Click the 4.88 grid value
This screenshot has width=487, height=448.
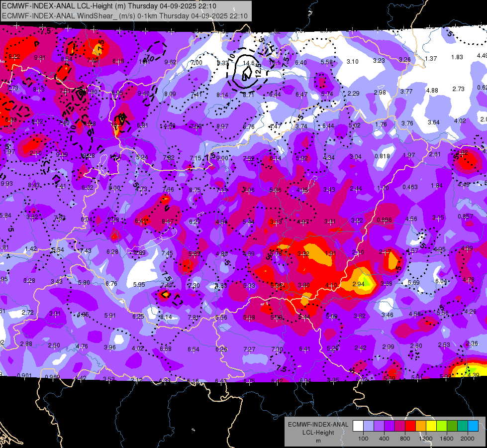point(432,91)
